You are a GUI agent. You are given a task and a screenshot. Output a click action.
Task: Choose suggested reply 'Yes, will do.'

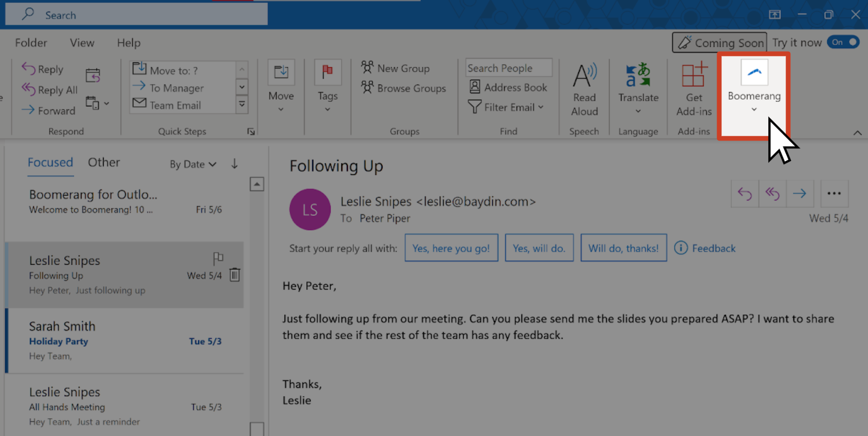539,248
